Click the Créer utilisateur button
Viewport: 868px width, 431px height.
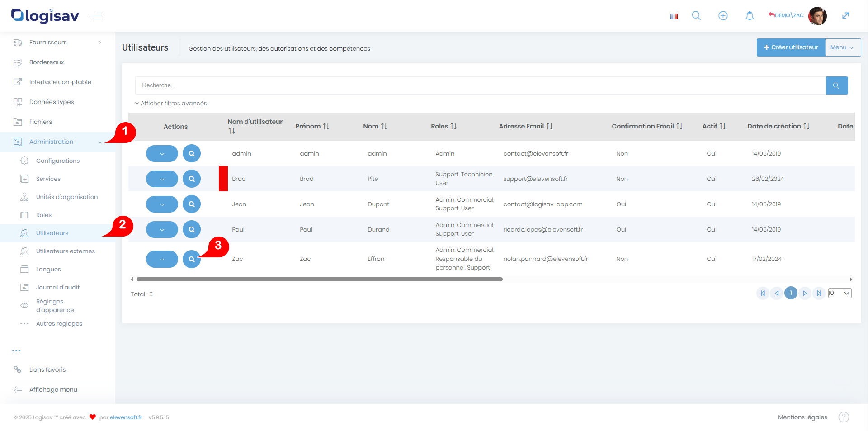coord(791,47)
